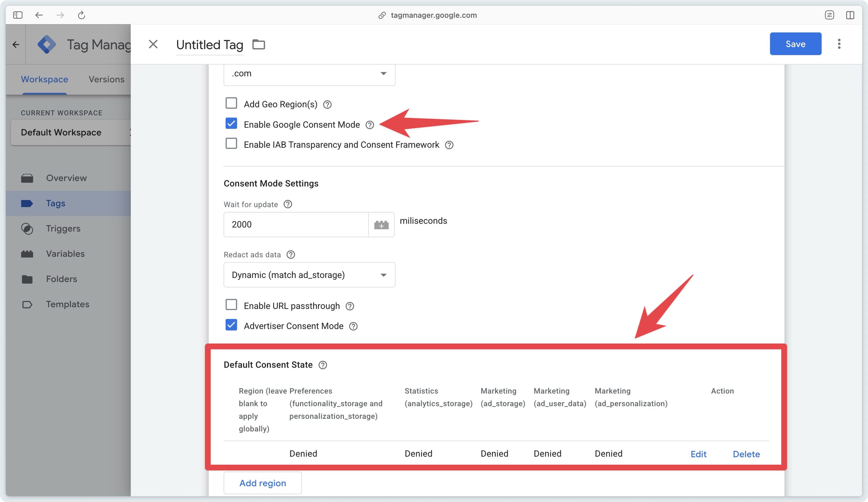Open the Redact ads data dropdown

[309, 275]
